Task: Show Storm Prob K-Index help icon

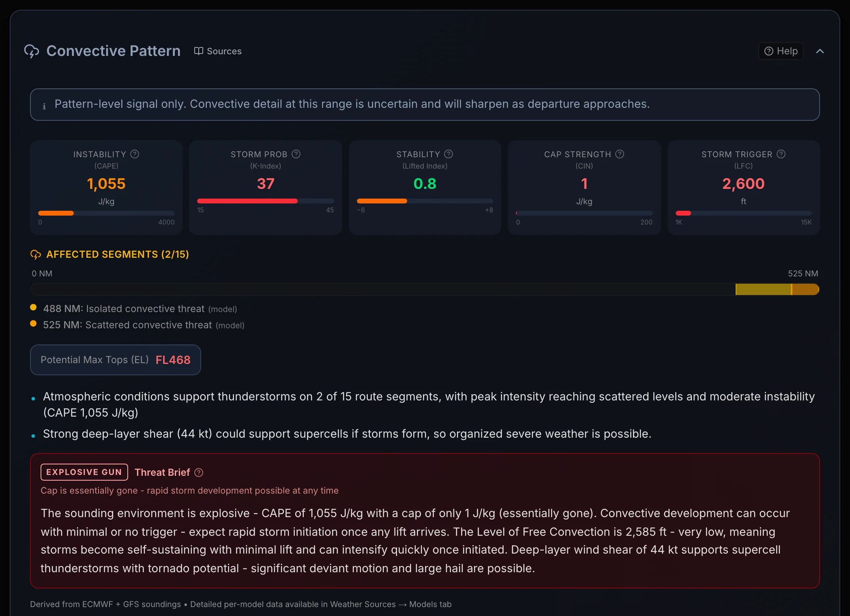Action: coord(296,154)
